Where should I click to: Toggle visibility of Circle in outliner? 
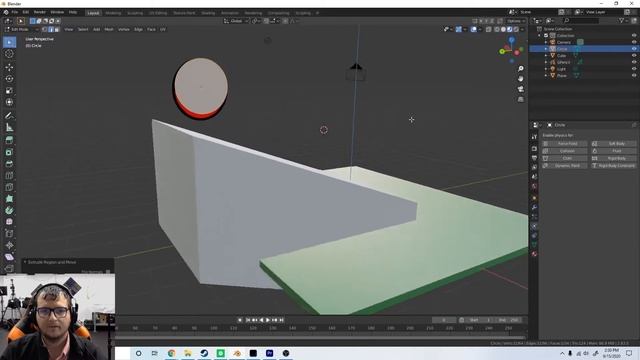(x=634, y=49)
